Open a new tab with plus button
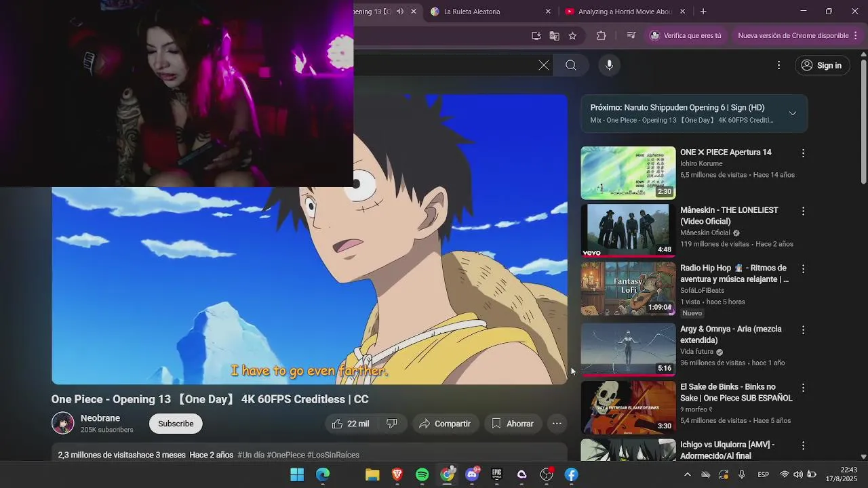The width and height of the screenshot is (868, 488). (703, 12)
